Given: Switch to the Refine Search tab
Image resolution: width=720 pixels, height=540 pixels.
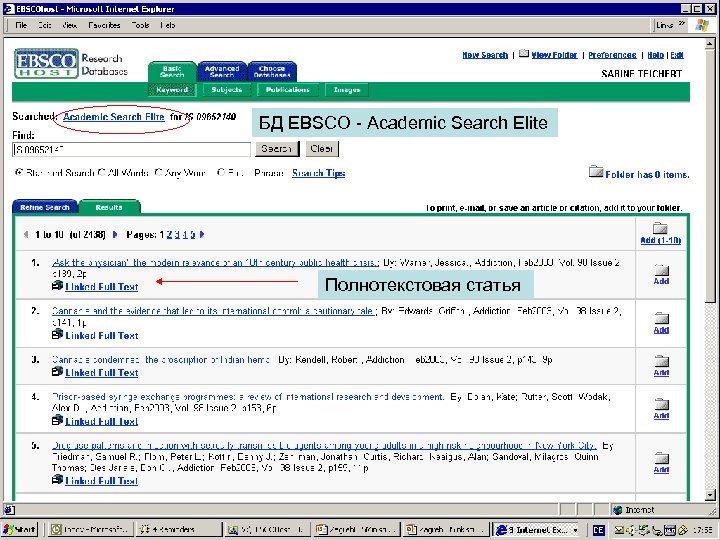Looking at the screenshot, I should 45,207.
